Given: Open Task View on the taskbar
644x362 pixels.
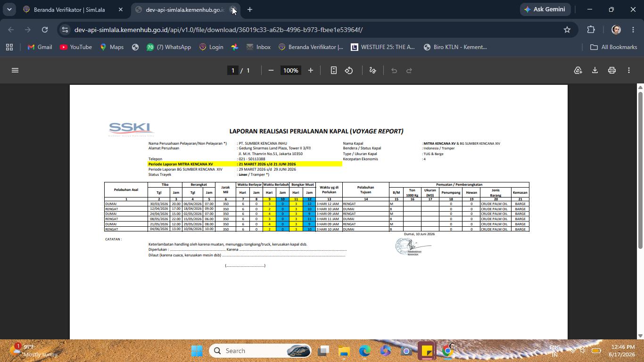Looking at the screenshot, I should point(323,351).
